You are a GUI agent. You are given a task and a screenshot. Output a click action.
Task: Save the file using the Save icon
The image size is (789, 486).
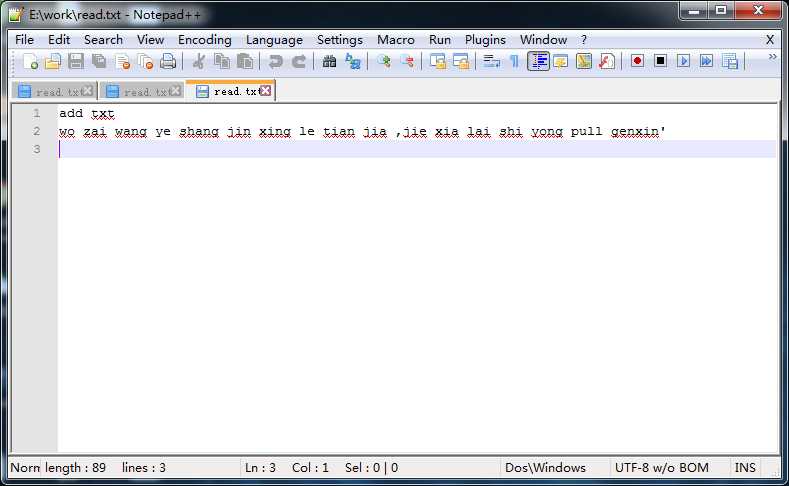pyautogui.click(x=76, y=61)
